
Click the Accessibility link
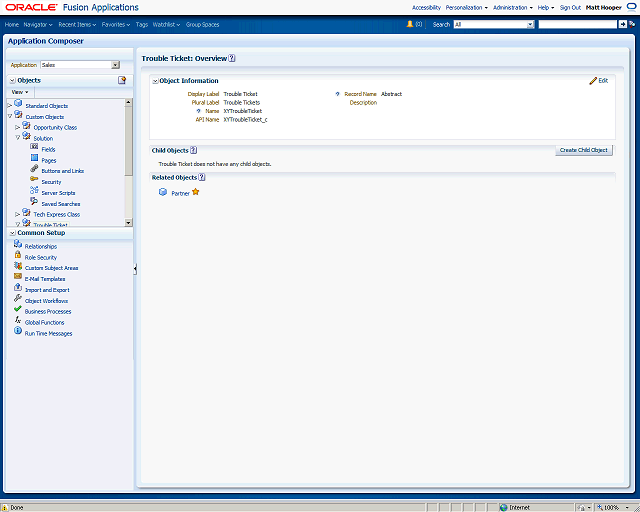[x=426, y=7]
